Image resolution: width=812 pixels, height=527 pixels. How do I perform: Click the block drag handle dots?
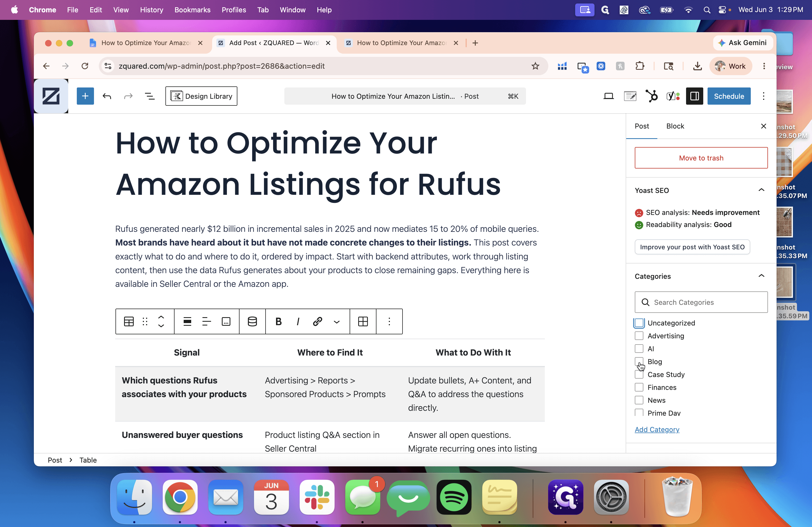(145, 321)
